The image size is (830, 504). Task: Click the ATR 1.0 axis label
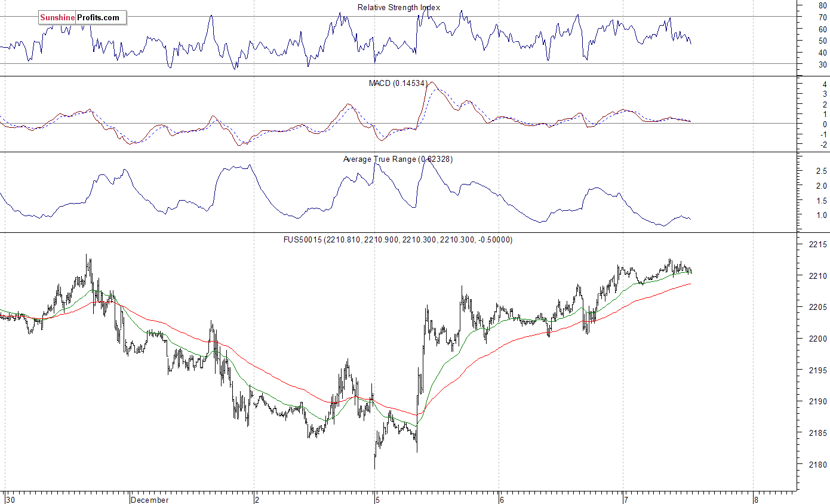pyautogui.click(x=822, y=215)
